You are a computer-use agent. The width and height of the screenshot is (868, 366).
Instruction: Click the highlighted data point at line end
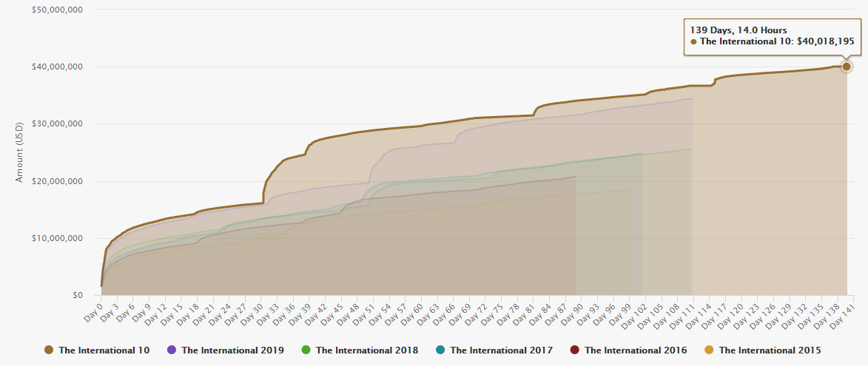(x=847, y=67)
